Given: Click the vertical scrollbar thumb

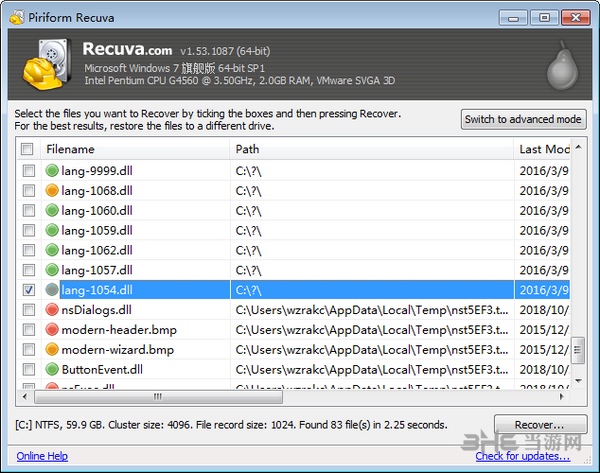Looking at the screenshot, I should pos(577,350).
